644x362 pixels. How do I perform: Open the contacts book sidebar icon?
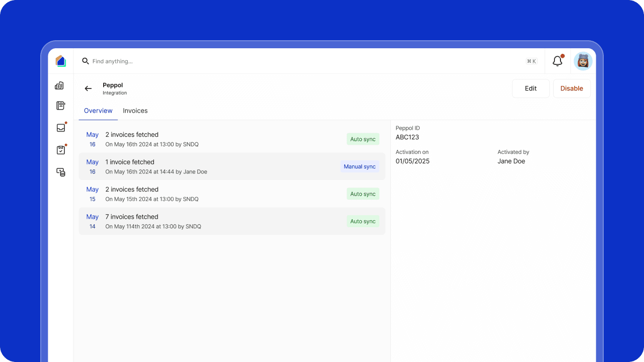point(60,106)
